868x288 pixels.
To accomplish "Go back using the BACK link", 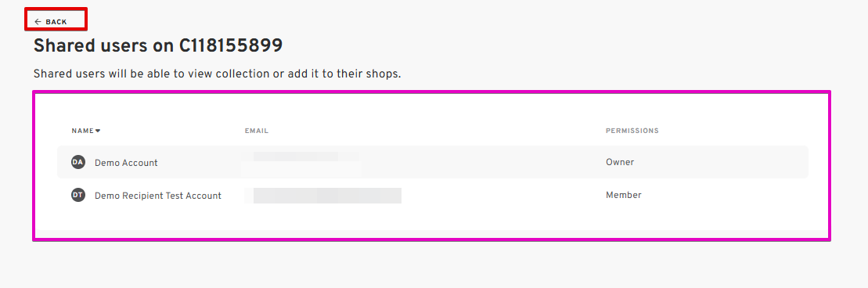I will point(50,22).
